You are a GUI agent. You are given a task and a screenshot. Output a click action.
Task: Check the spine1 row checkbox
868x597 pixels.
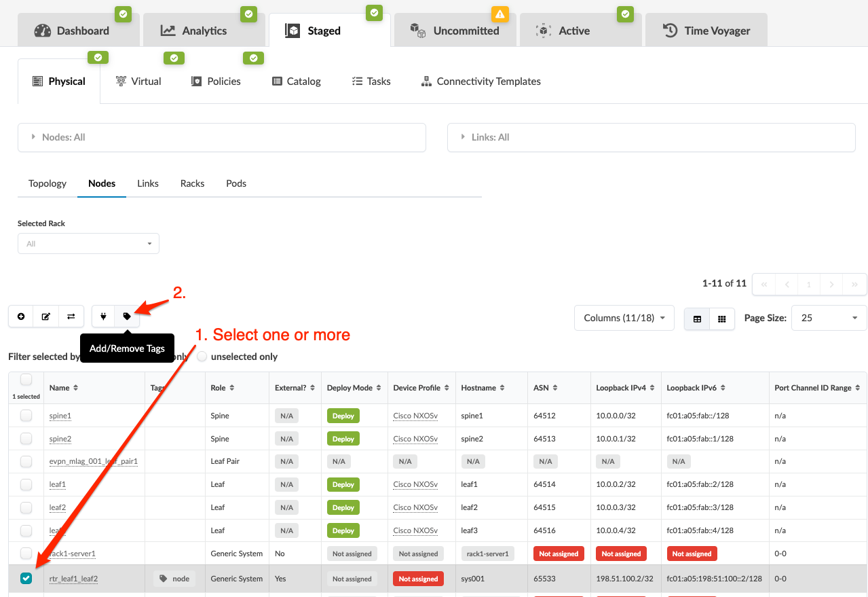[26, 416]
